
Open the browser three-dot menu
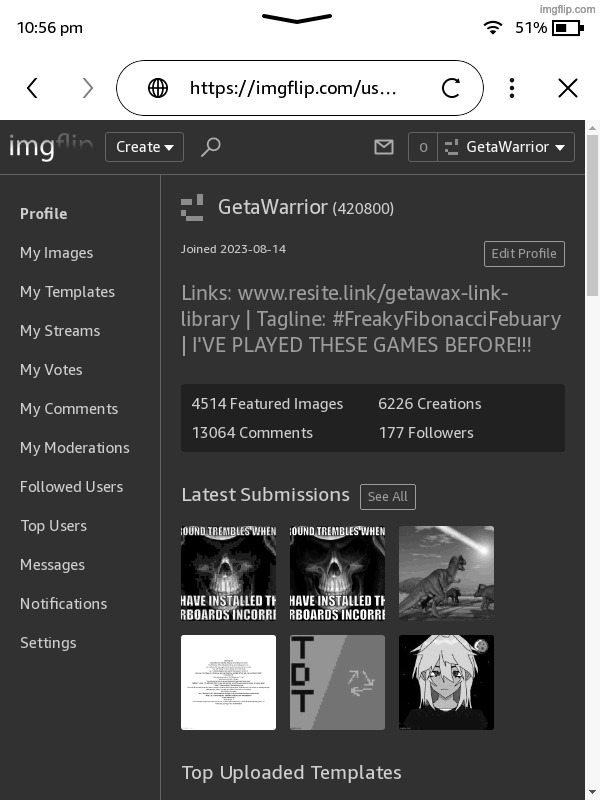pos(512,88)
